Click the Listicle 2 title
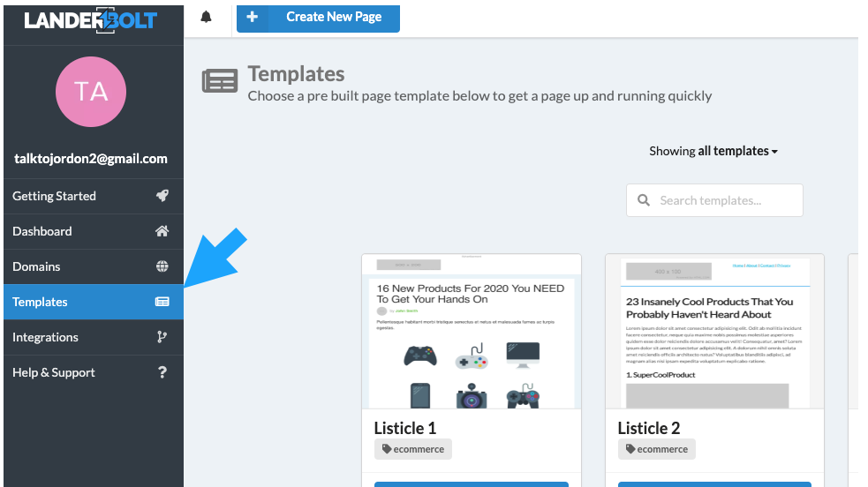Viewport: 868px width, 487px height. click(x=649, y=428)
